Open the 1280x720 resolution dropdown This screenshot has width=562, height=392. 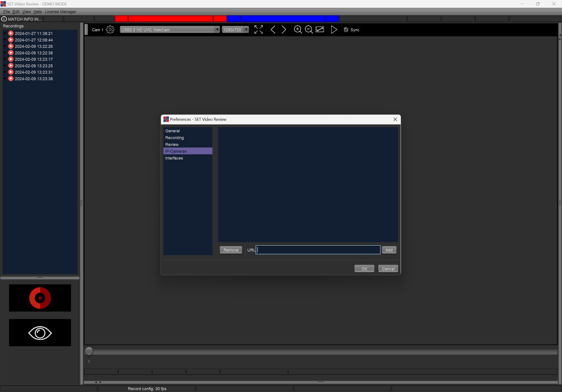coord(246,30)
